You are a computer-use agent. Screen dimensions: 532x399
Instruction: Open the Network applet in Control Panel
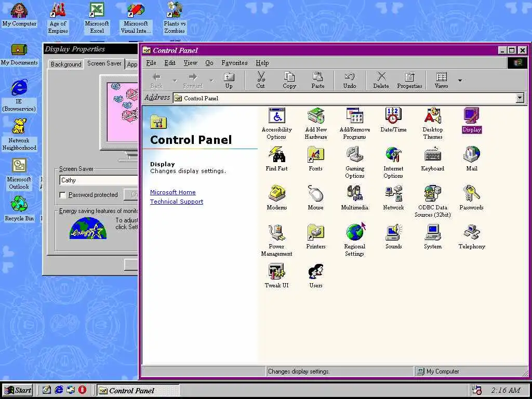[x=393, y=198]
